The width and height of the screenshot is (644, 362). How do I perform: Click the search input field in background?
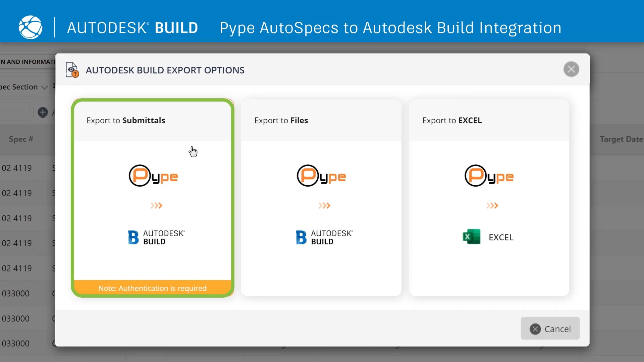point(14,112)
